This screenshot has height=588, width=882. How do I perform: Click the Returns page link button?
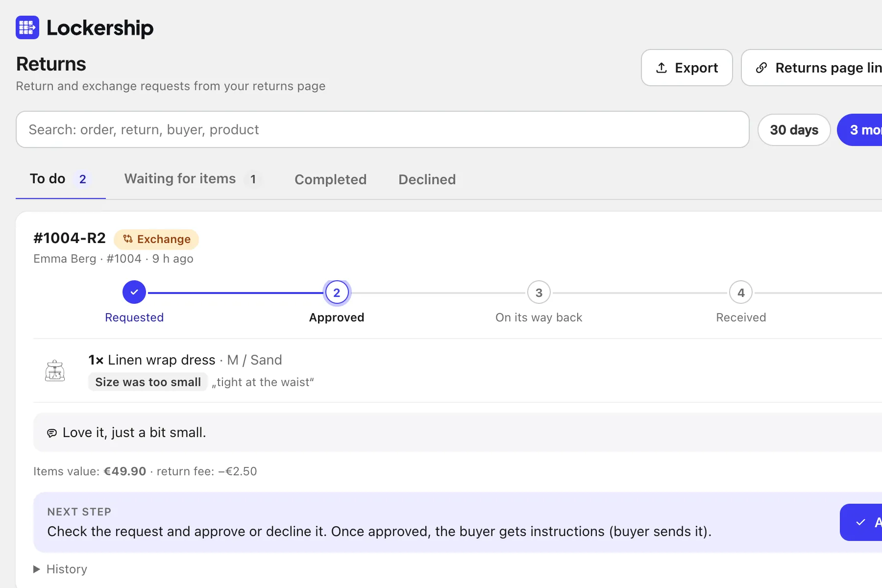click(x=812, y=68)
